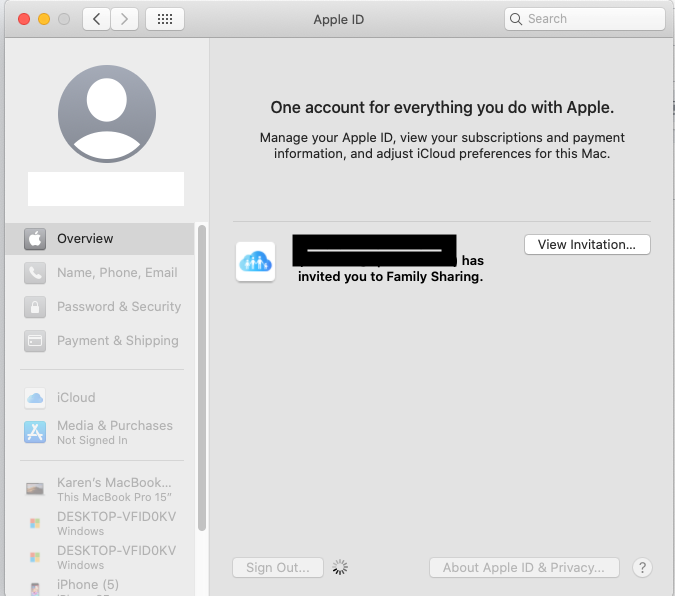The width and height of the screenshot is (675, 596).
Task: Click the sidebar vertical scrollbar
Action: [201, 378]
